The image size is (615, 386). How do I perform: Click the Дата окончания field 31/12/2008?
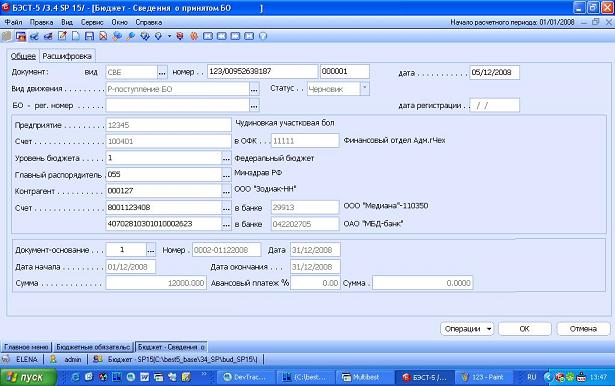[315, 267]
